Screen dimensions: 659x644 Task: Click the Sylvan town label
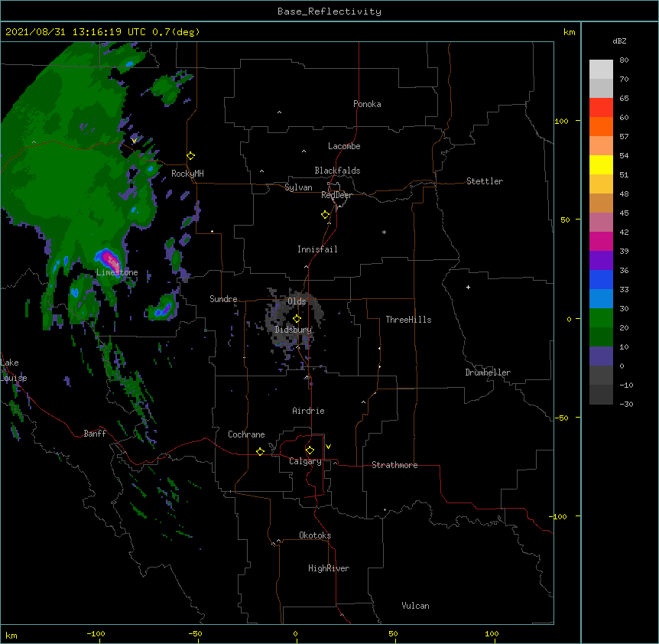pos(298,187)
